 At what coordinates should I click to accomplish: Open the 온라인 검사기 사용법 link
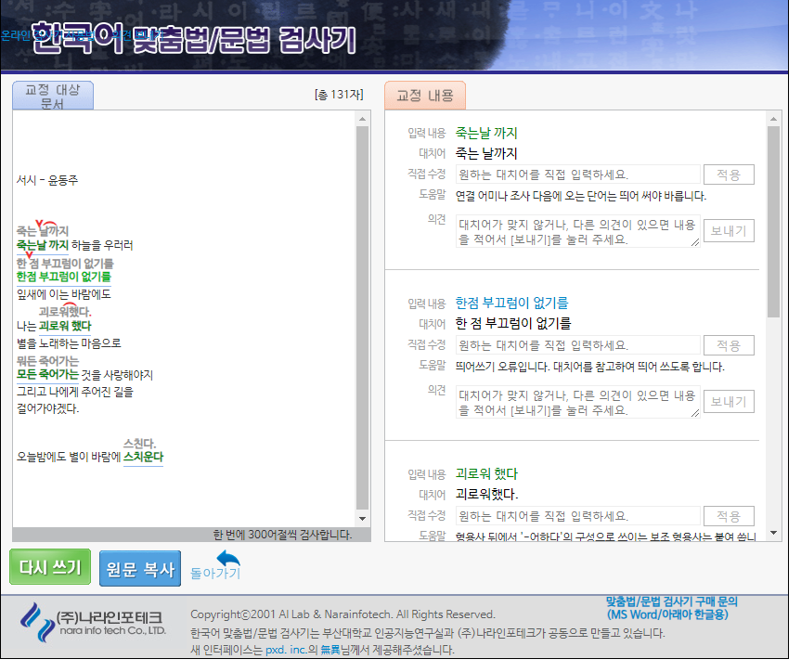pos(46,36)
